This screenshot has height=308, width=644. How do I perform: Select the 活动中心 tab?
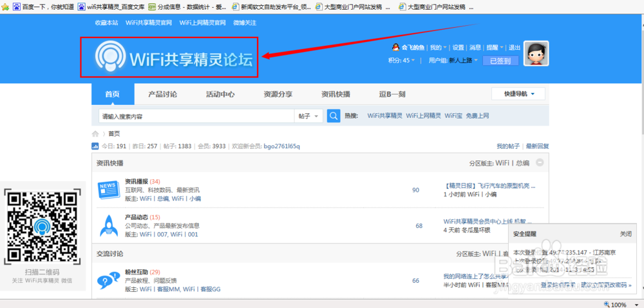pyautogui.click(x=220, y=94)
